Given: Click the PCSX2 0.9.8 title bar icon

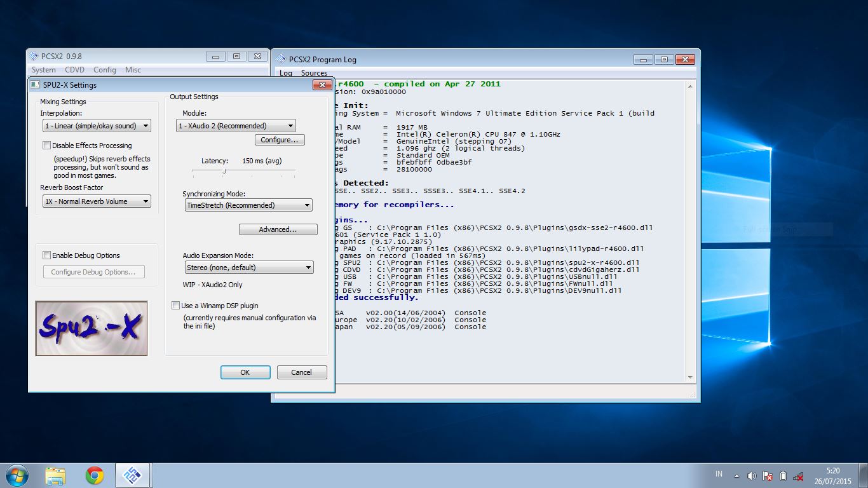Looking at the screenshot, I should 34,56.
